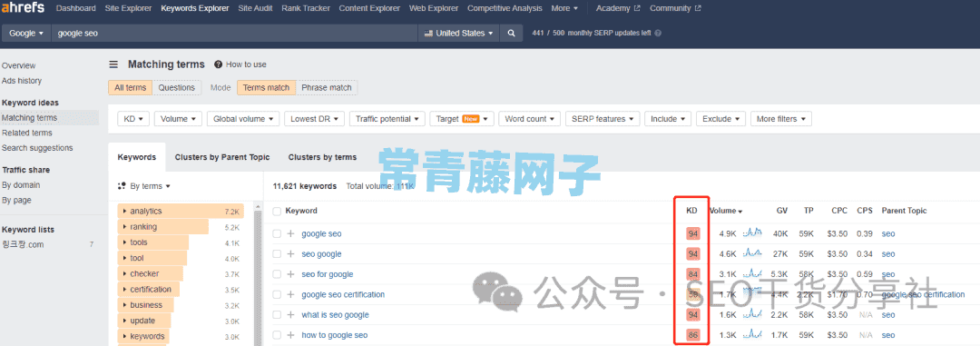Open the Lowest DR filter dropdown
The image size is (980, 346).
314,119
